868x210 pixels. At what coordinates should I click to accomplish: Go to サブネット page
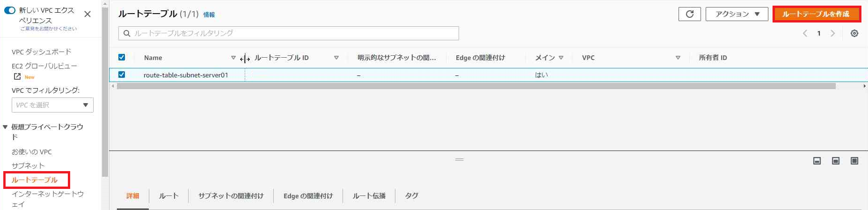coord(28,165)
